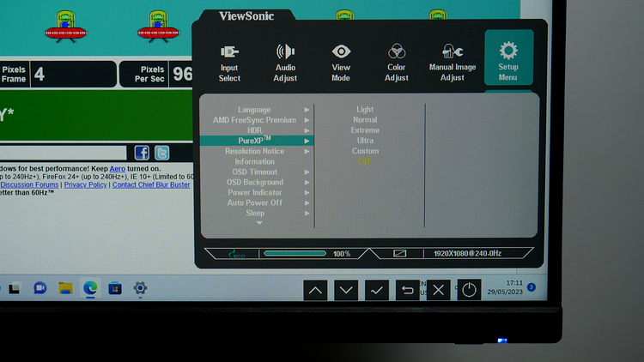Open Microsoft Store from the taskbar
This screenshot has width=644, height=362.
(115, 288)
